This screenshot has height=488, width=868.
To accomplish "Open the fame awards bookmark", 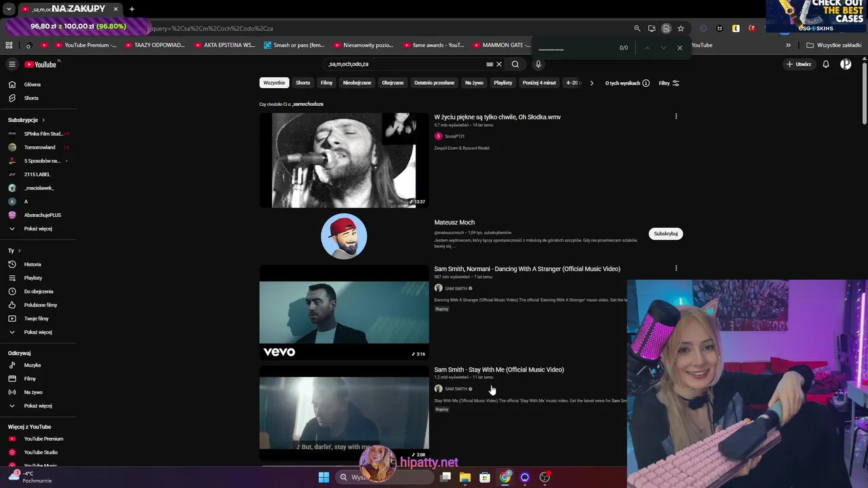I will [433, 45].
